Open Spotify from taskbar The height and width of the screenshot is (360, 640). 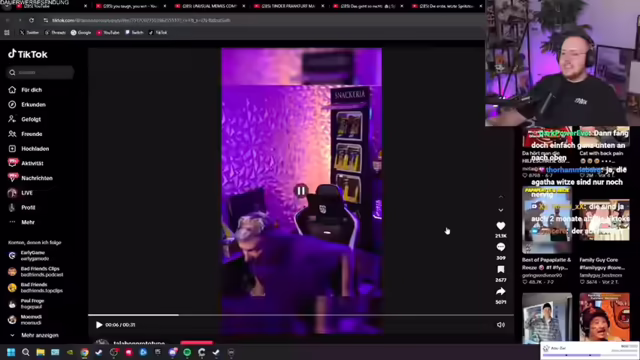[x=187, y=352]
